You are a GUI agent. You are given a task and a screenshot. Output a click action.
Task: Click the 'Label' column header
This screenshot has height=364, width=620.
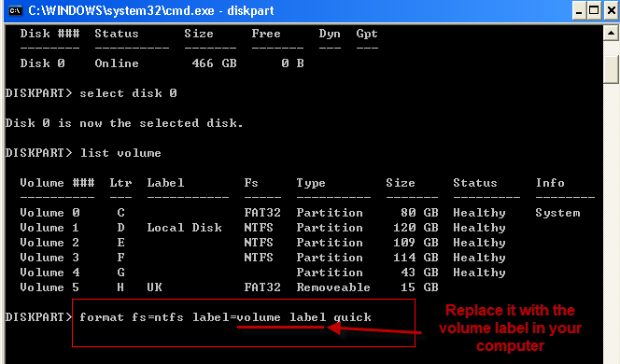pyautogui.click(x=165, y=183)
